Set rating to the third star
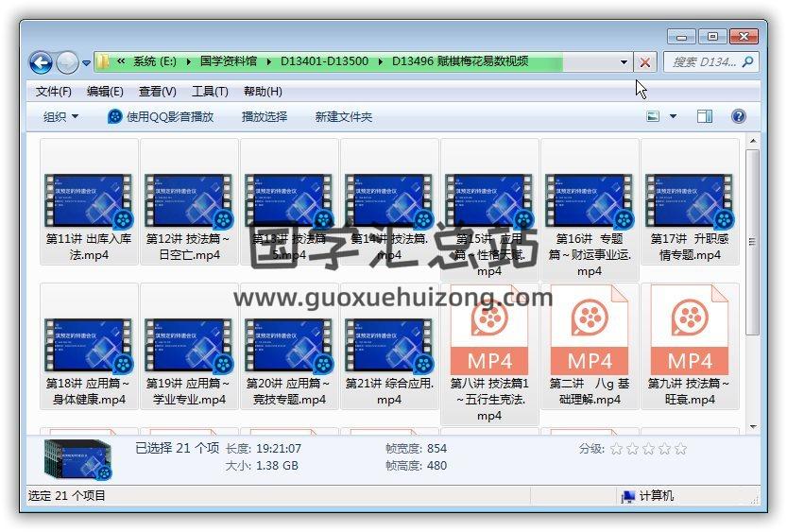The image size is (787, 532). 648,449
